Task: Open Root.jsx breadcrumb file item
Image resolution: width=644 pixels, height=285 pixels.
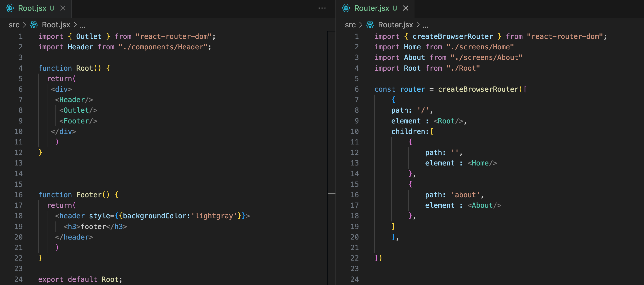Action: pyautogui.click(x=56, y=25)
